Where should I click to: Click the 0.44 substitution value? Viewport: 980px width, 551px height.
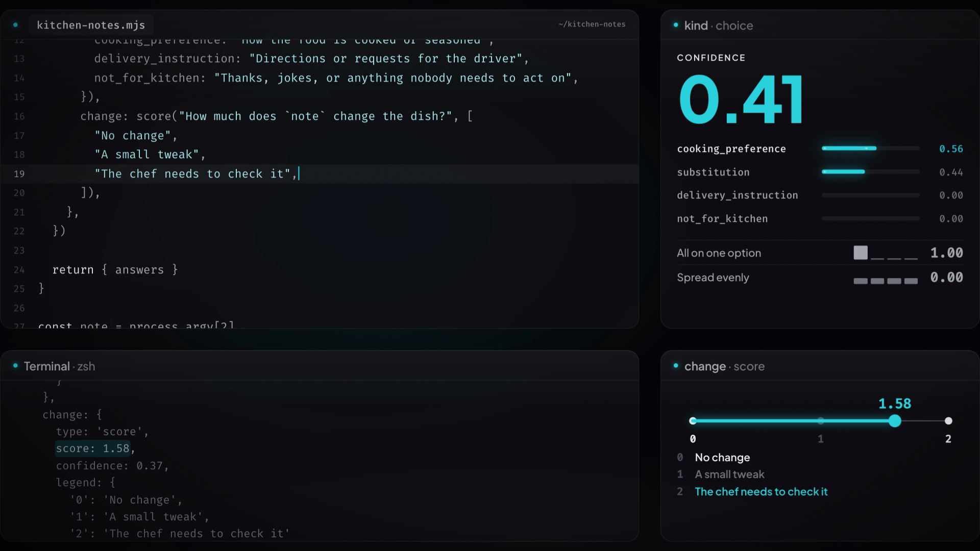pyautogui.click(x=951, y=172)
